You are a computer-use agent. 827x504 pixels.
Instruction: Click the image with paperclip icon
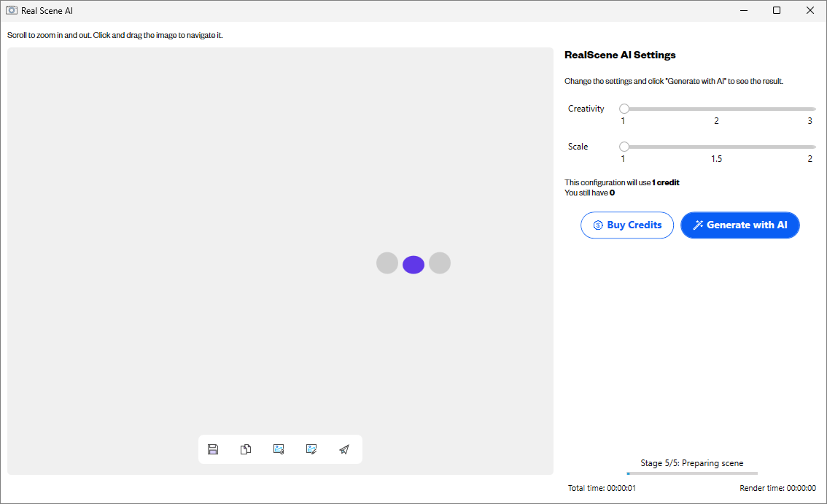[x=279, y=449]
